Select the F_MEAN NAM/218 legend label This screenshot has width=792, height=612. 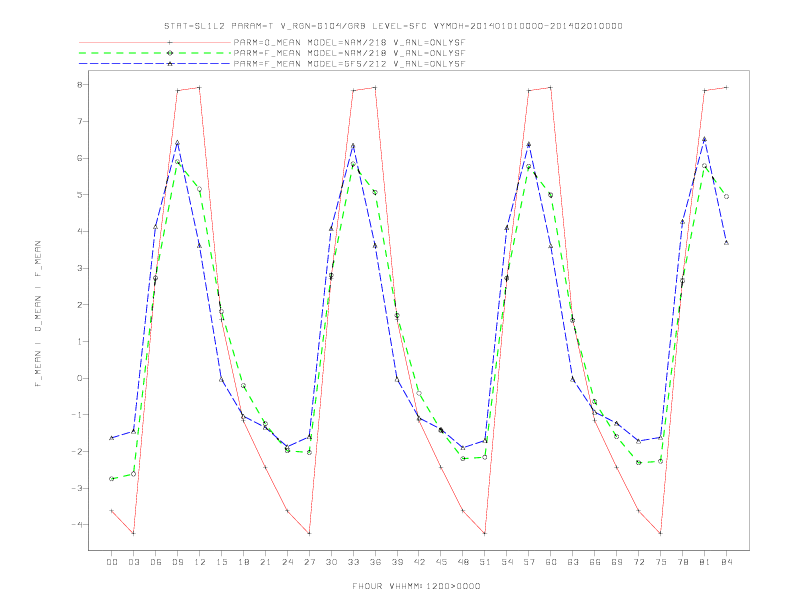[x=349, y=53]
